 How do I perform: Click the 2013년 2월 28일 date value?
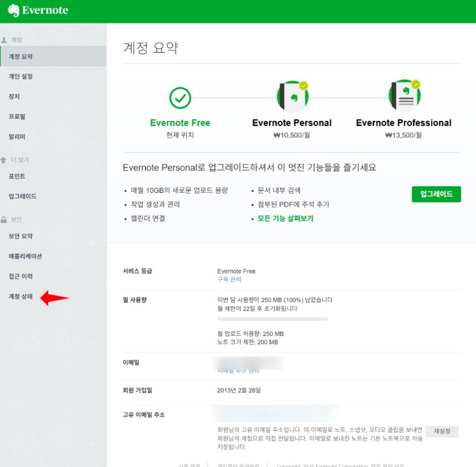239,390
